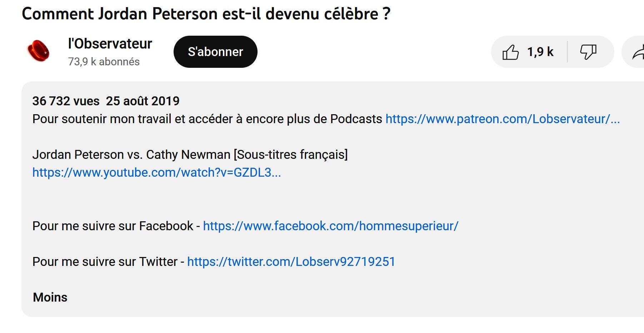Click the 1,9 k like count
This screenshot has height=333, width=644.
coord(540,52)
